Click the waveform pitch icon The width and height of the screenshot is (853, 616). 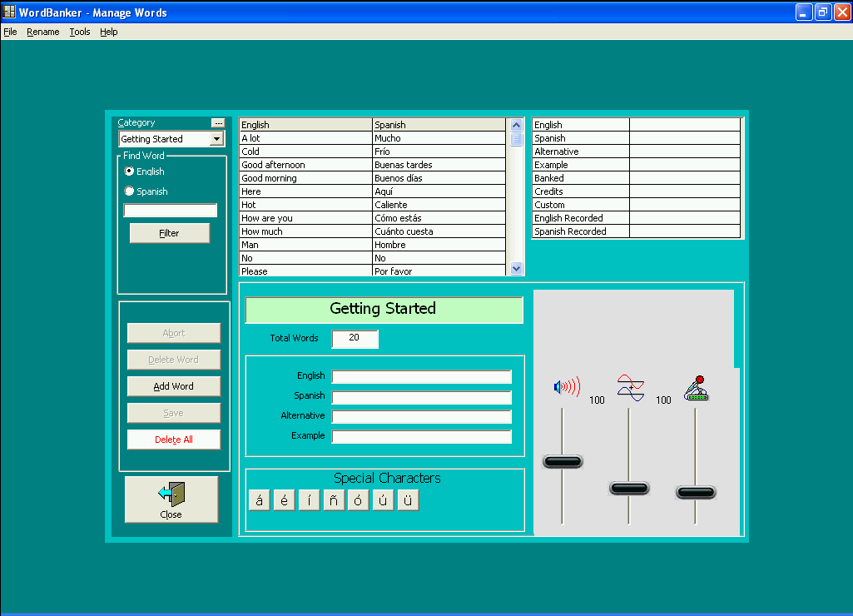click(x=631, y=387)
